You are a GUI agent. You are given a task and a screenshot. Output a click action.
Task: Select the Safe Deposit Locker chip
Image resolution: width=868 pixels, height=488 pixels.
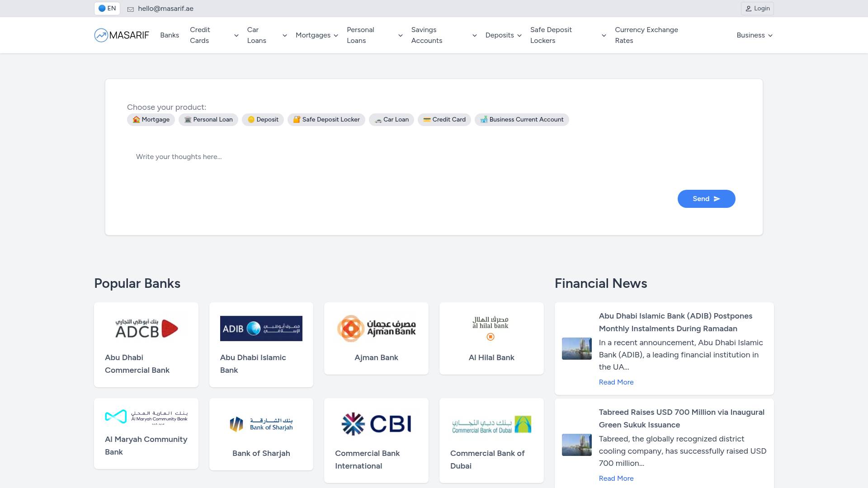click(326, 120)
